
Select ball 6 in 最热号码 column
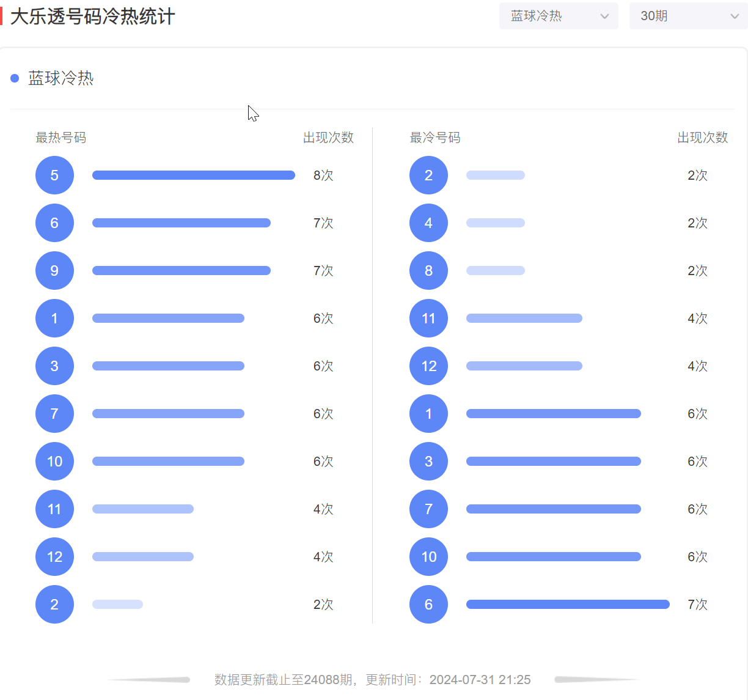54,223
